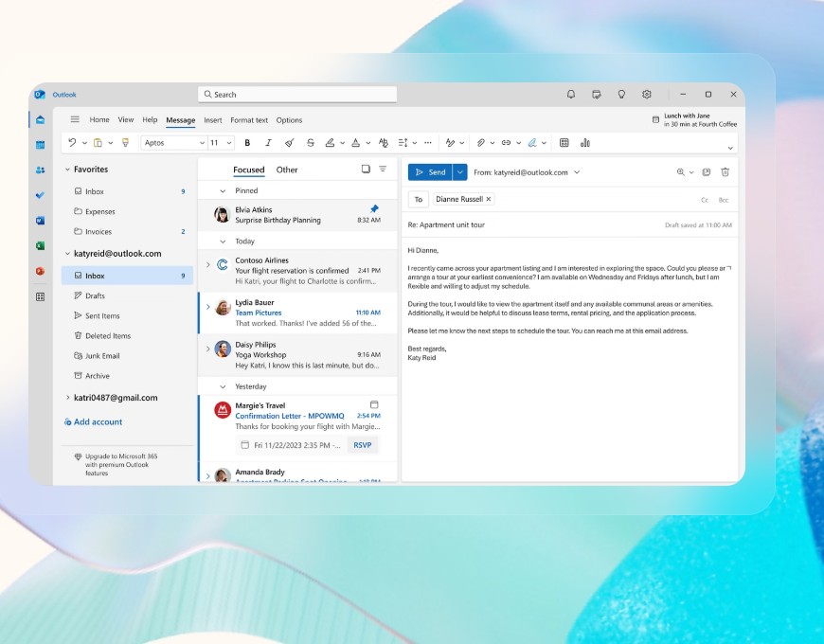824x644 pixels.
Task: Open the Calendar icon in left app bar
Action: tap(40, 145)
